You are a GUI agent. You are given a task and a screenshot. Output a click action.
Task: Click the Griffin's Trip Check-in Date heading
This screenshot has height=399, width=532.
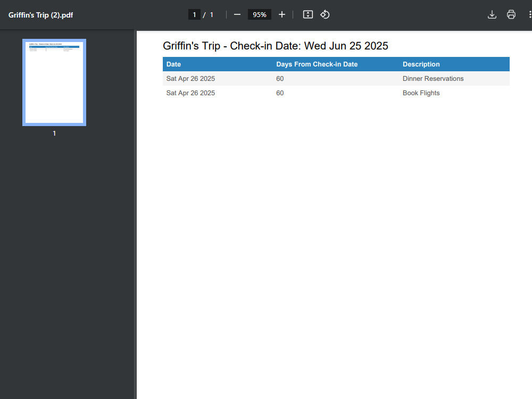tap(276, 46)
